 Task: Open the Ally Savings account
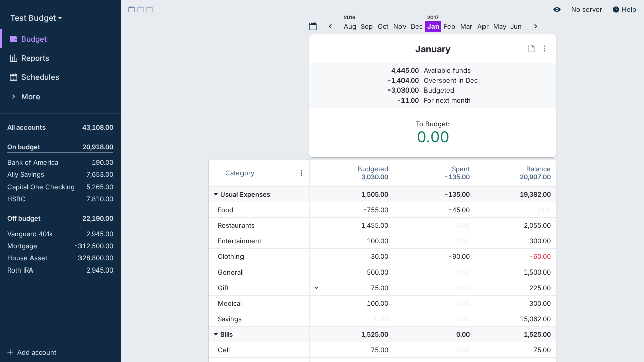(x=26, y=174)
